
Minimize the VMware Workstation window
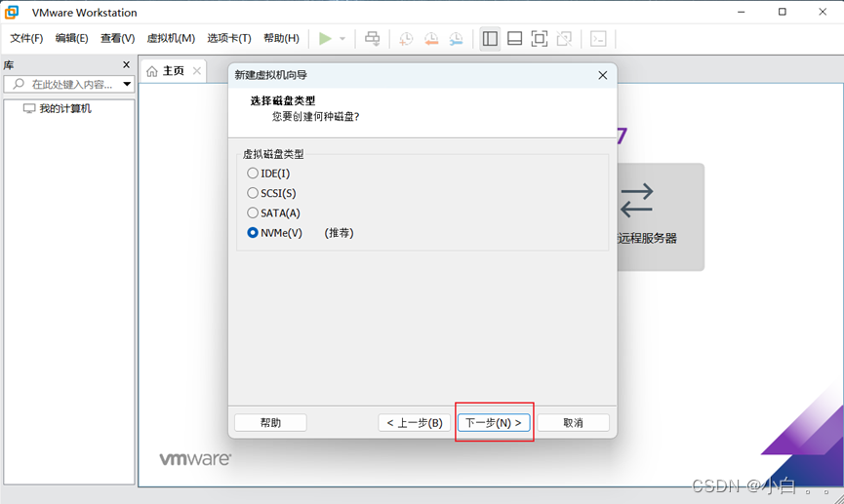point(742,12)
